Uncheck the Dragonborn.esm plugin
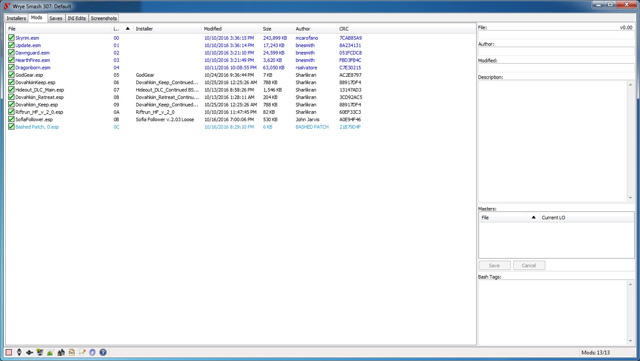Image resolution: width=640 pixels, height=361 pixels. pyautogui.click(x=11, y=67)
